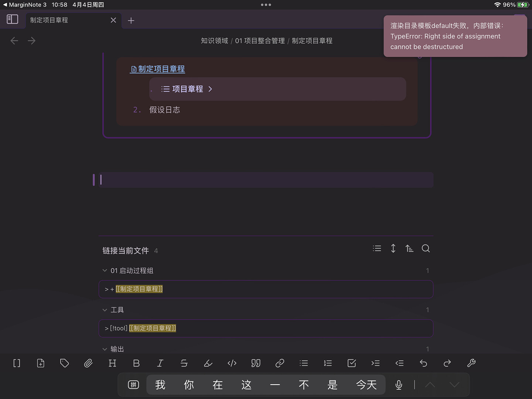Apply strikethrough formatting

pyautogui.click(x=184, y=363)
